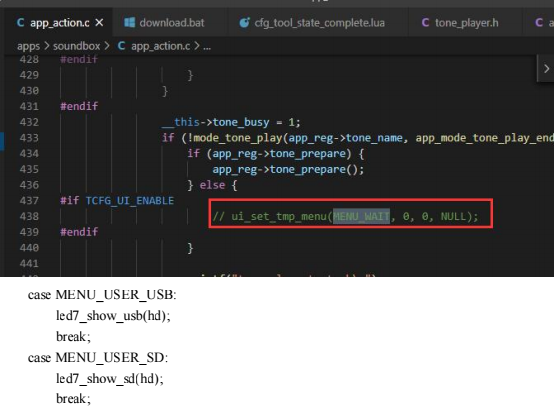Click the C icon on tone_player.h tab

(425, 23)
